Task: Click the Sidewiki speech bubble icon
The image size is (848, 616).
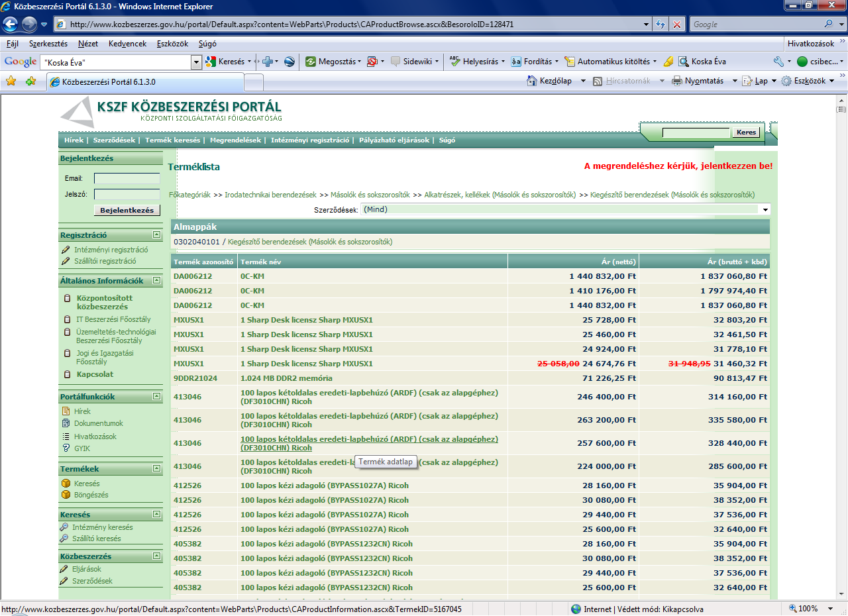Action: point(396,62)
